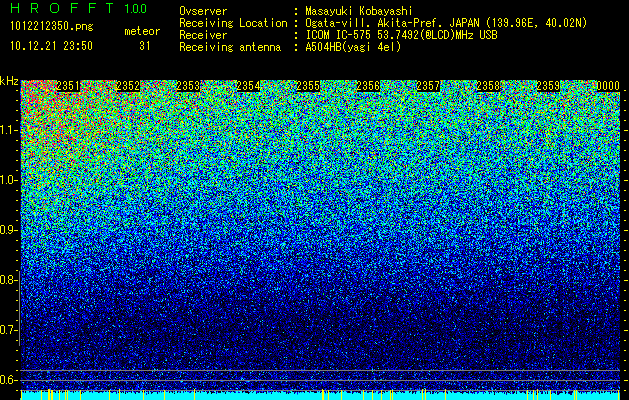Click the Ogata-vill. Akita-Pref. JAPAN location text

point(446,23)
